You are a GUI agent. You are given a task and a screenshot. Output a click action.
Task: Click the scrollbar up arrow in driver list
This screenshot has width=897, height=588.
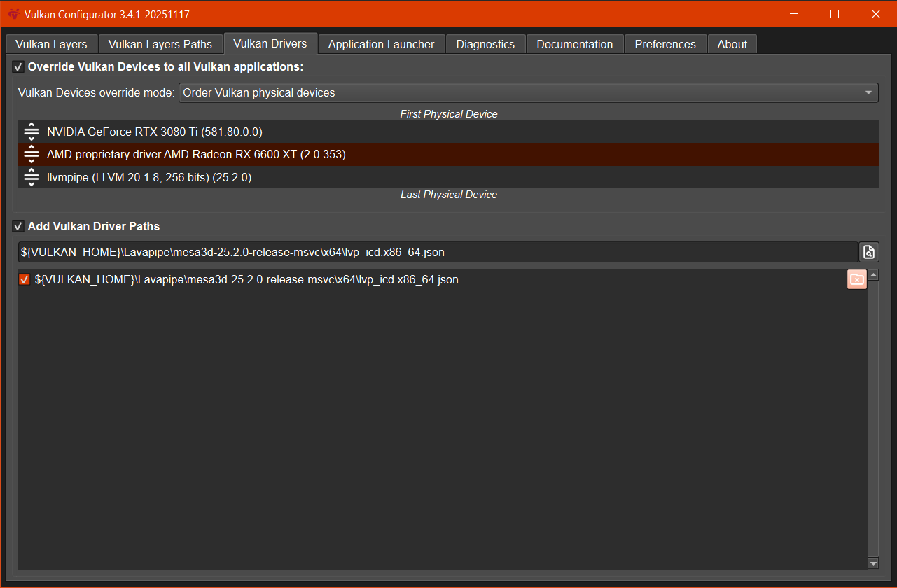[x=872, y=275]
